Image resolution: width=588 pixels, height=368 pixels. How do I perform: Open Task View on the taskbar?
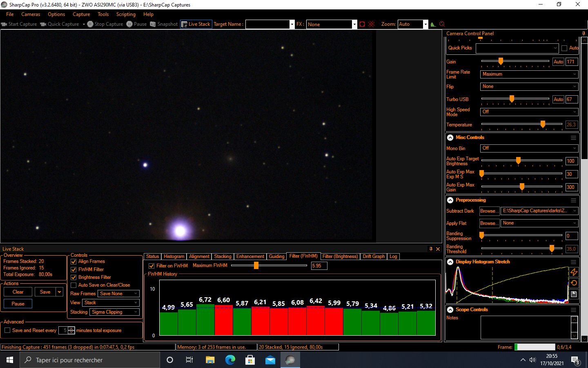click(189, 360)
